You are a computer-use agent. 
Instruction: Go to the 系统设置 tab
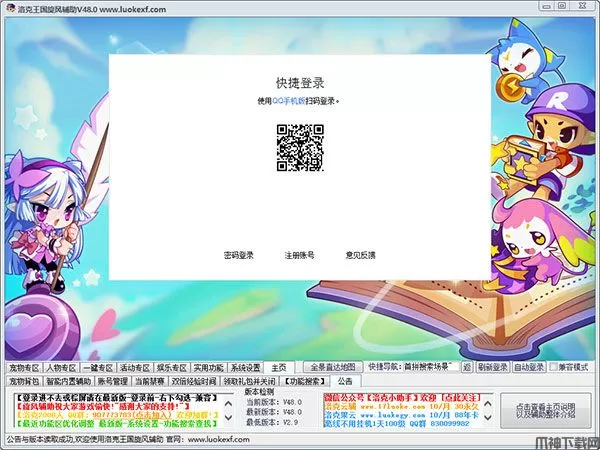pyautogui.click(x=245, y=368)
